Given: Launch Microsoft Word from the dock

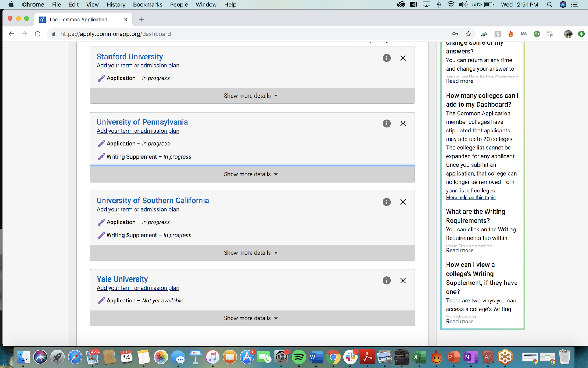Looking at the screenshot, I should pyautogui.click(x=316, y=357).
